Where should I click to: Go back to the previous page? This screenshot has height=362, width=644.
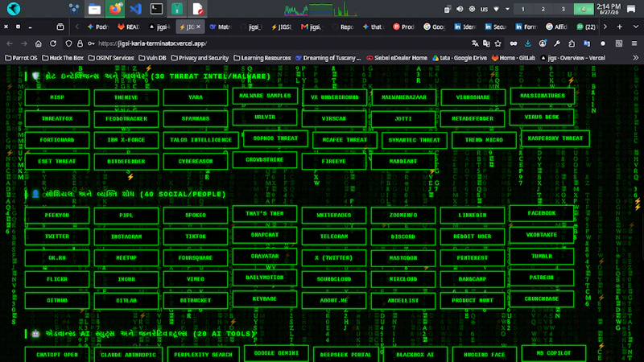coord(10,43)
